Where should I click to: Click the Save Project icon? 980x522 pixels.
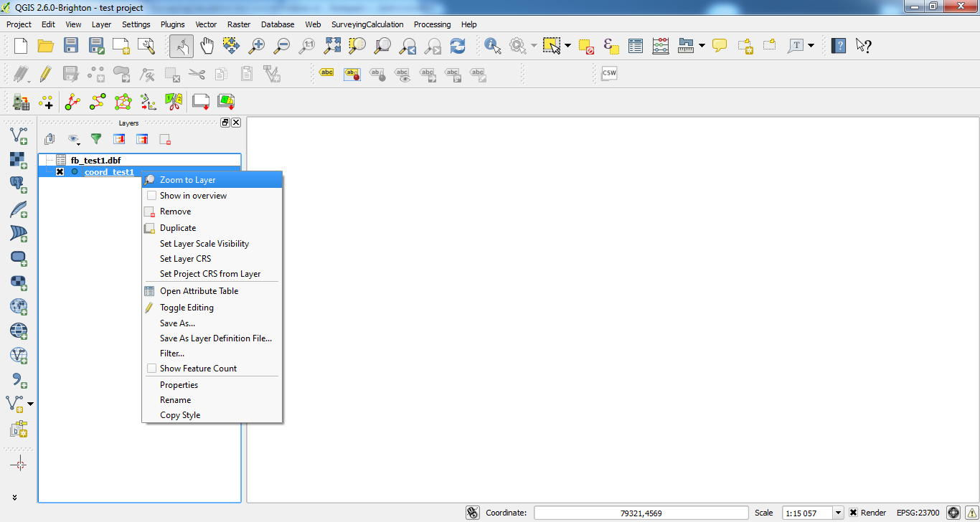point(71,46)
